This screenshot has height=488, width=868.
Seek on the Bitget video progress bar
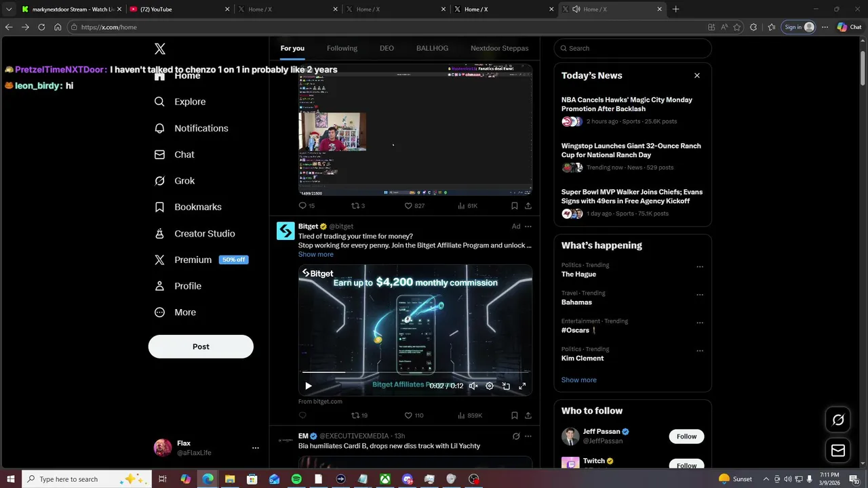pyautogui.click(x=415, y=372)
